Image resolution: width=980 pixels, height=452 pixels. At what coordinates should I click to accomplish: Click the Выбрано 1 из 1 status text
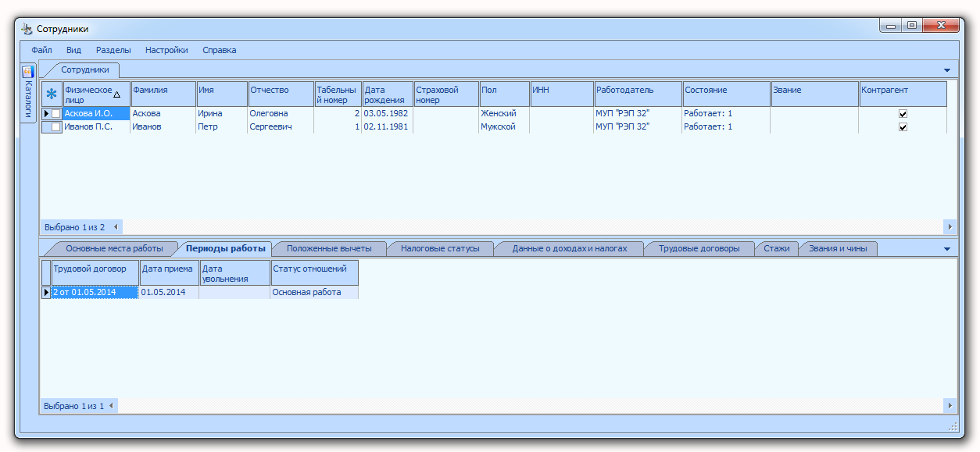(73, 406)
